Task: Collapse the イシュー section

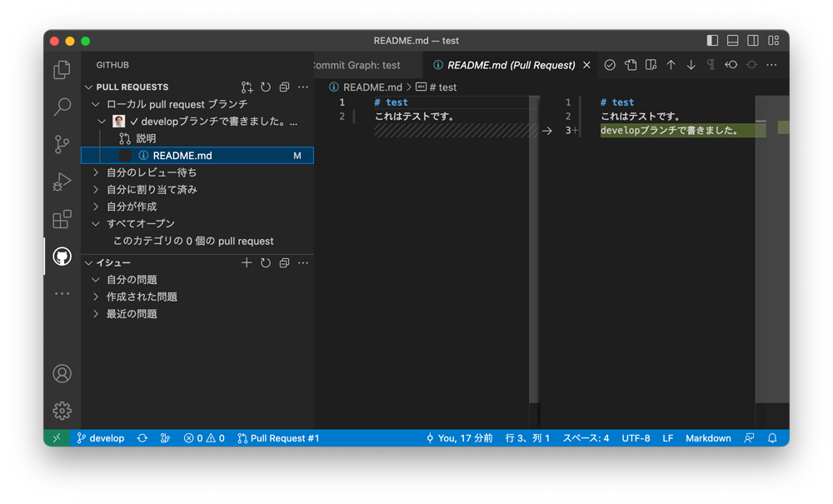Action: (x=89, y=263)
